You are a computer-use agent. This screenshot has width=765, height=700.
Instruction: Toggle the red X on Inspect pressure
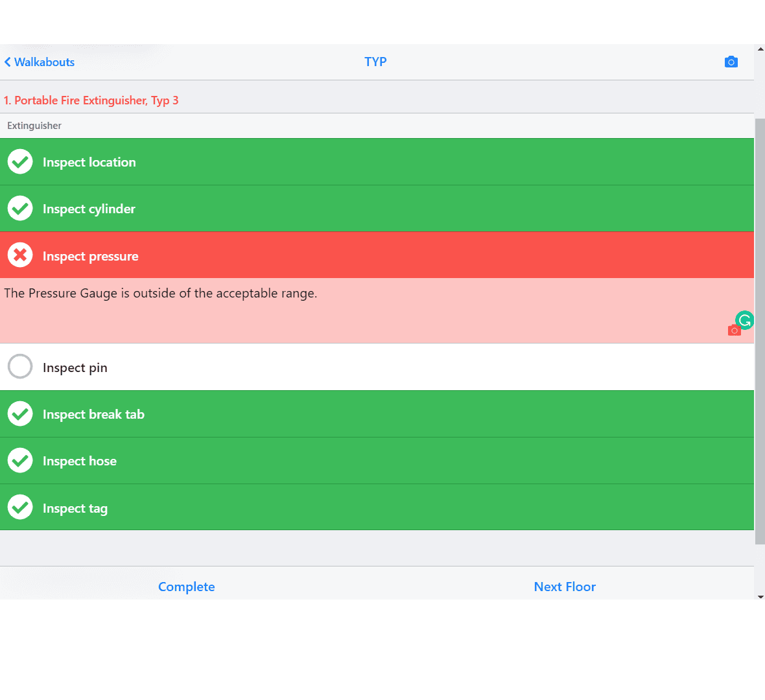tap(20, 255)
